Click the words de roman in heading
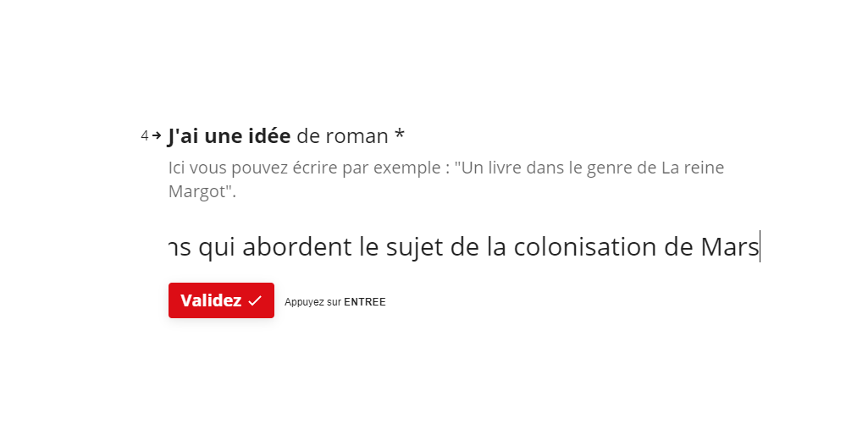The height and width of the screenshot is (446, 868). (343, 136)
